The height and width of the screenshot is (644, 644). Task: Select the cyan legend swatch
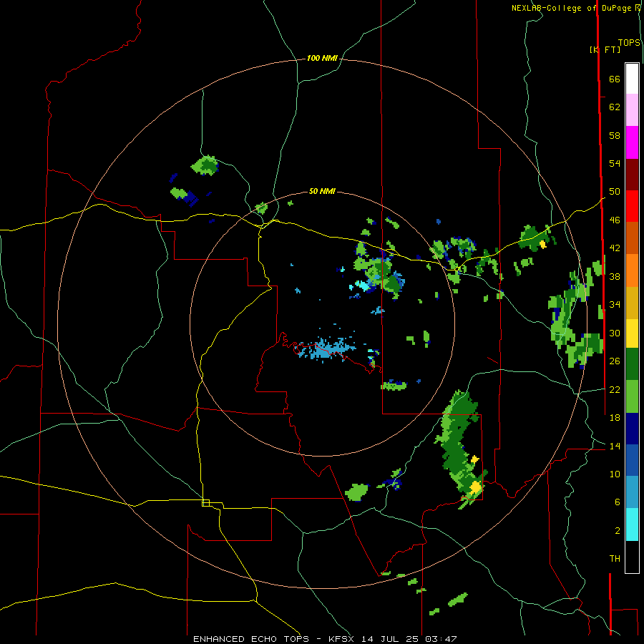(632, 525)
